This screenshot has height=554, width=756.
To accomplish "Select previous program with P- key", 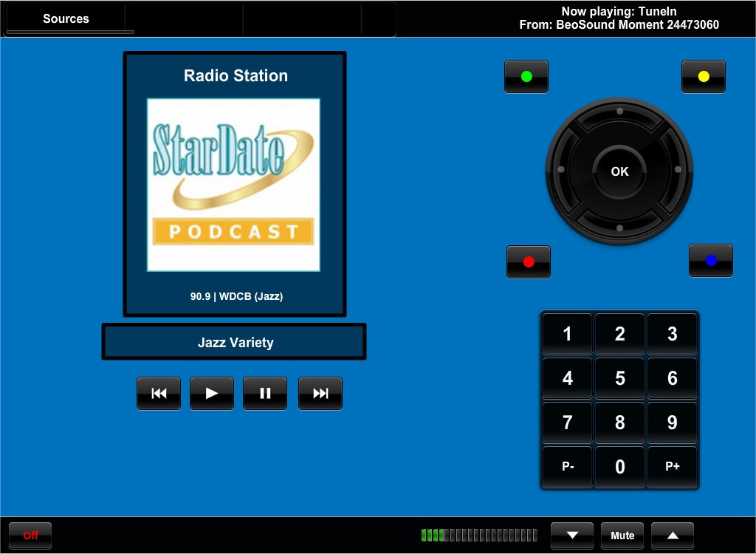I will (x=568, y=467).
